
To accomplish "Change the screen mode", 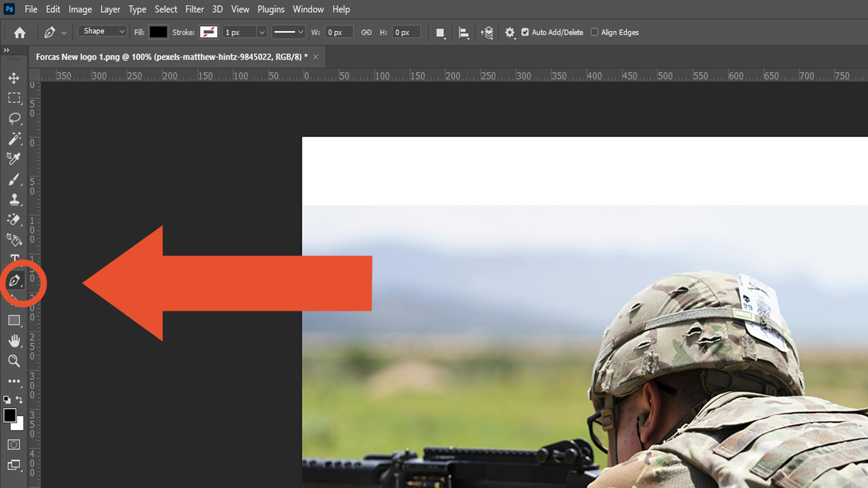I will (x=14, y=465).
